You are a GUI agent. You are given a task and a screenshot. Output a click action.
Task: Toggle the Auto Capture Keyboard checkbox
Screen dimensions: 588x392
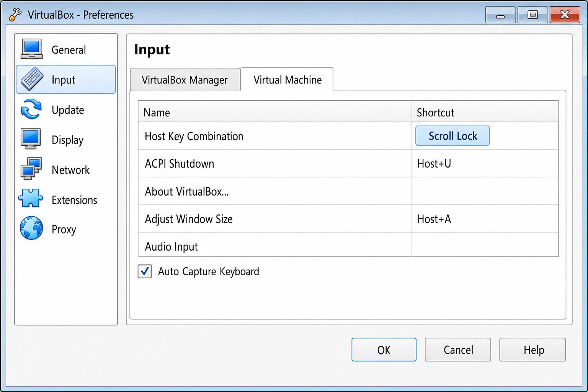[145, 271]
